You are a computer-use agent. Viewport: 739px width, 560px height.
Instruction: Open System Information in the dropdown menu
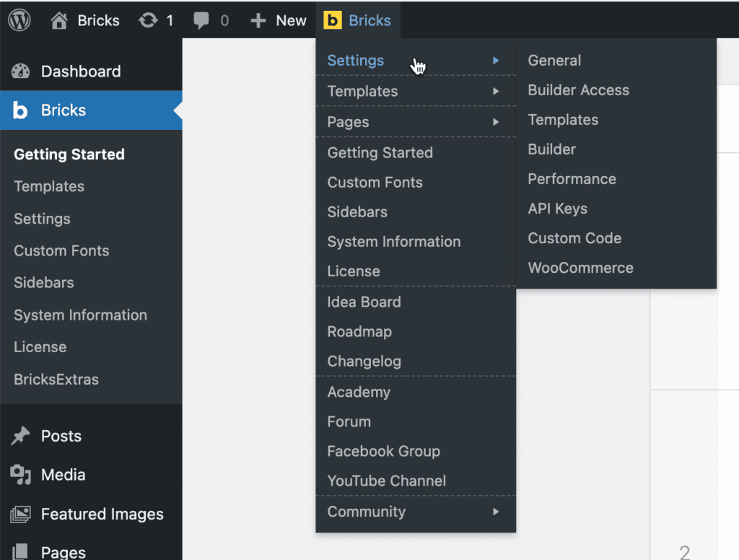coord(393,241)
